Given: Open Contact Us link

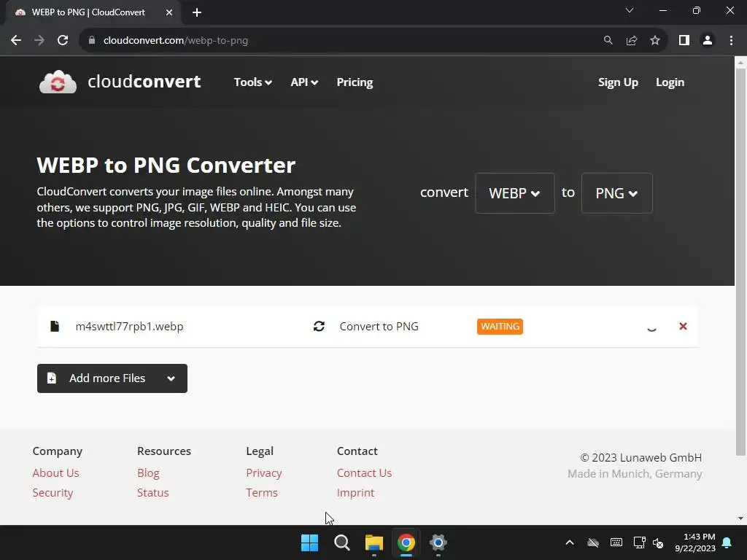Looking at the screenshot, I should pyautogui.click(x=364, y=472).
